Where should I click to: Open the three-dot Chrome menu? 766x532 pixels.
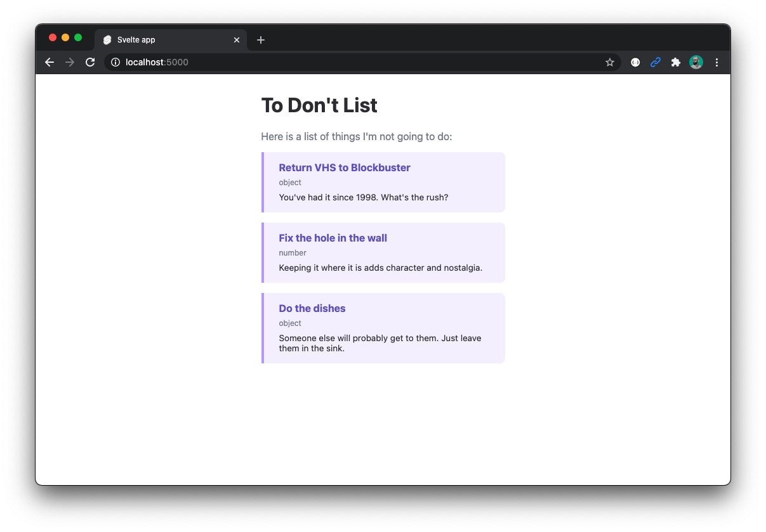point(716,62)
